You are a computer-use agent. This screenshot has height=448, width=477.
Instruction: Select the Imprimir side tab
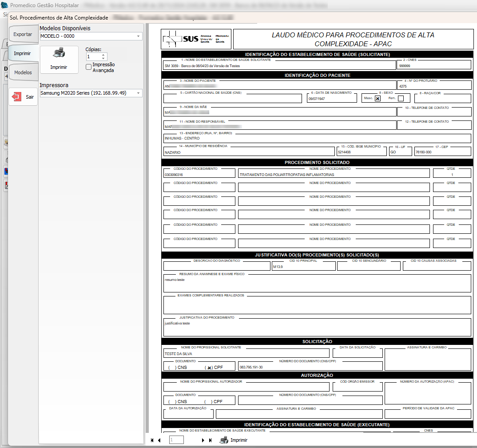point(23,53)
